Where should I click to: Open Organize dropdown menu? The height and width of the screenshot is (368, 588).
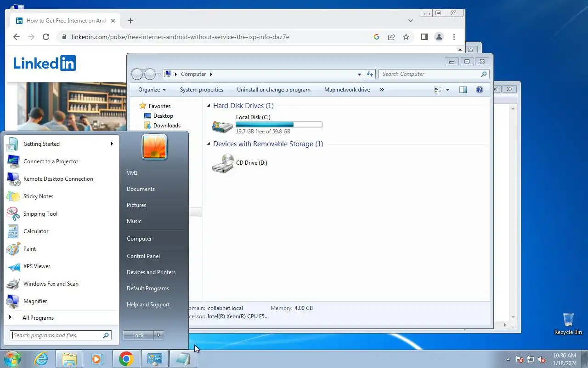152,90
